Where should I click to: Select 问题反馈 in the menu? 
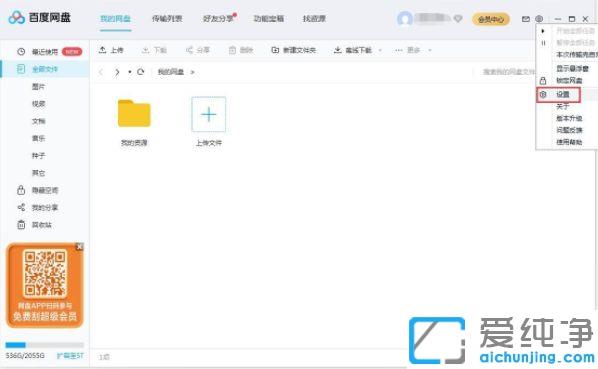pos(569,130)
